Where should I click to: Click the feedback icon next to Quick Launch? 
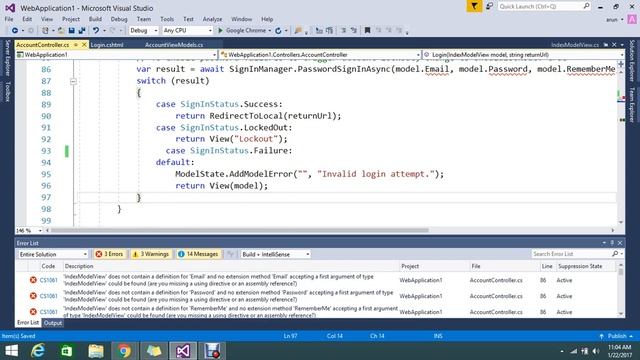(x=489, y=7)
